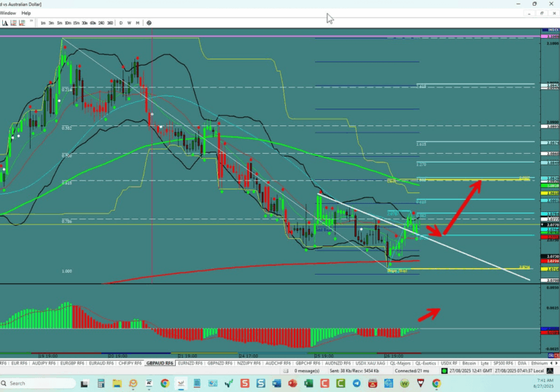Open the DJIA tab
560x392 pixels.
(522, 363)
